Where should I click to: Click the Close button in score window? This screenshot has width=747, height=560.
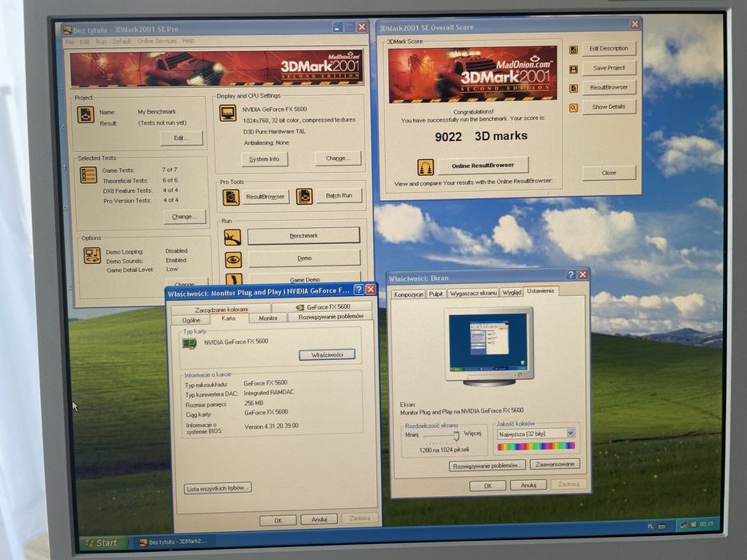coord(608,173)
